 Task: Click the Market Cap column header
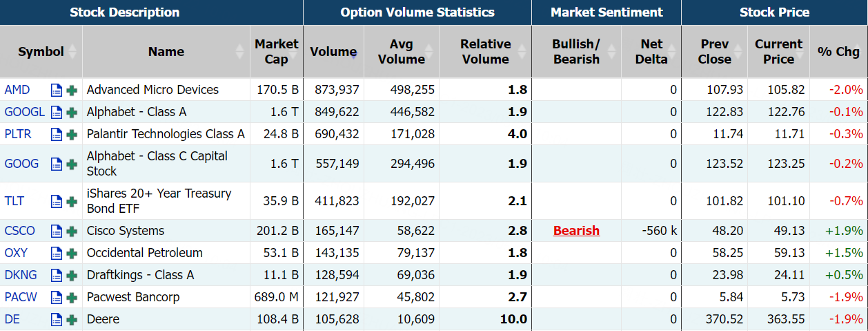pos(277,52)
